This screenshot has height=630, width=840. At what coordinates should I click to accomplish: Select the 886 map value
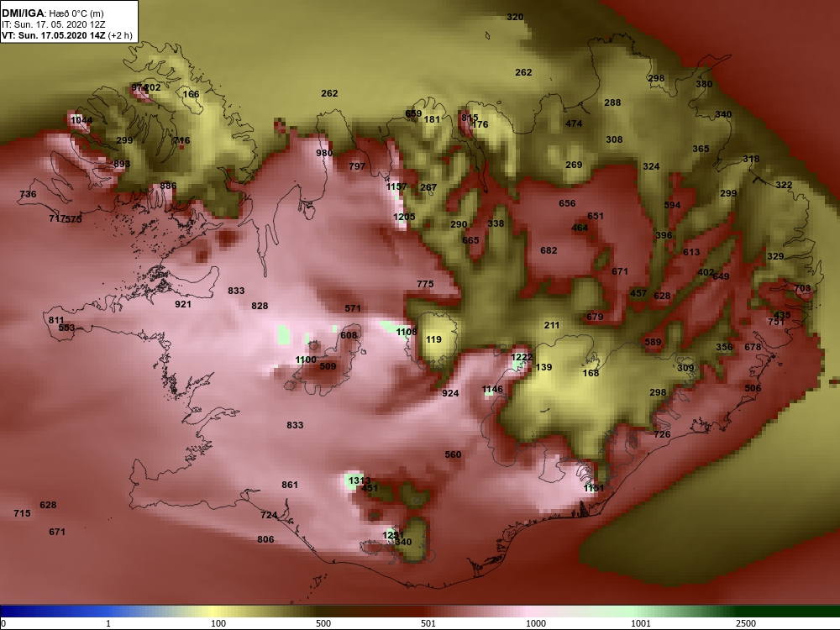[x=168, y=186]
